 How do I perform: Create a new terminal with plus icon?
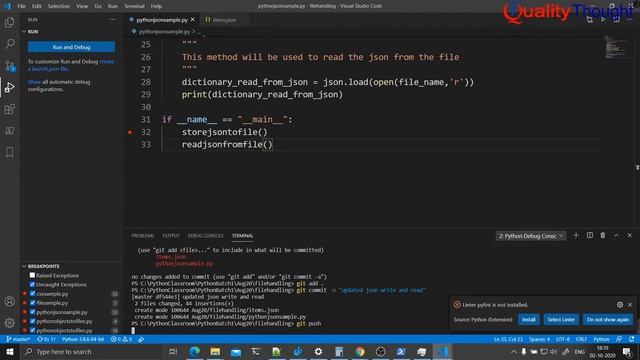pyautogui.click(x=576, y=236)
